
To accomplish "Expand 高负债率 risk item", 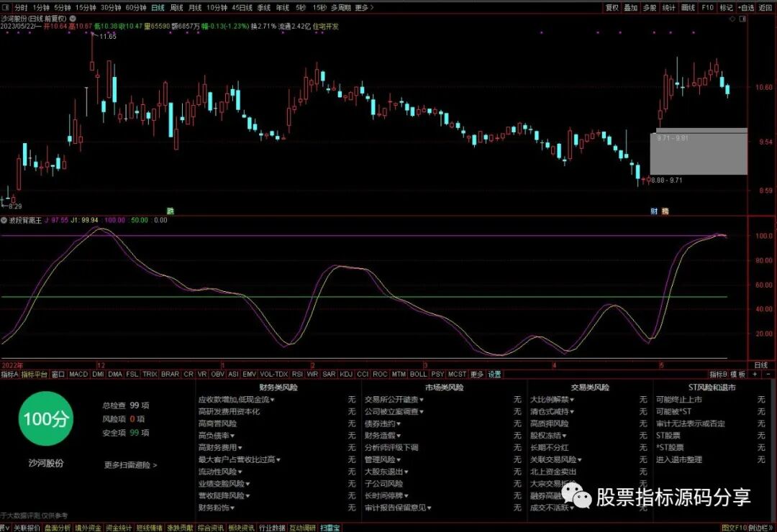I will 217,436.
